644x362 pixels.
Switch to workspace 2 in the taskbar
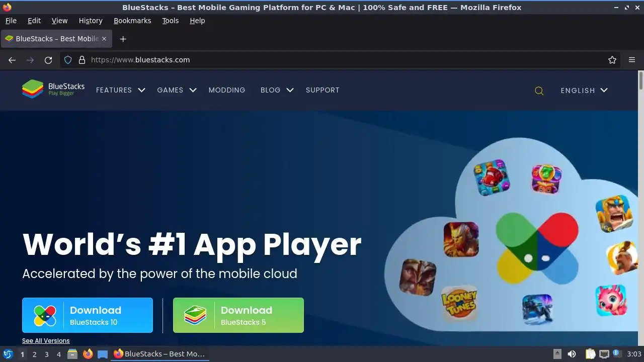point(34,354)
